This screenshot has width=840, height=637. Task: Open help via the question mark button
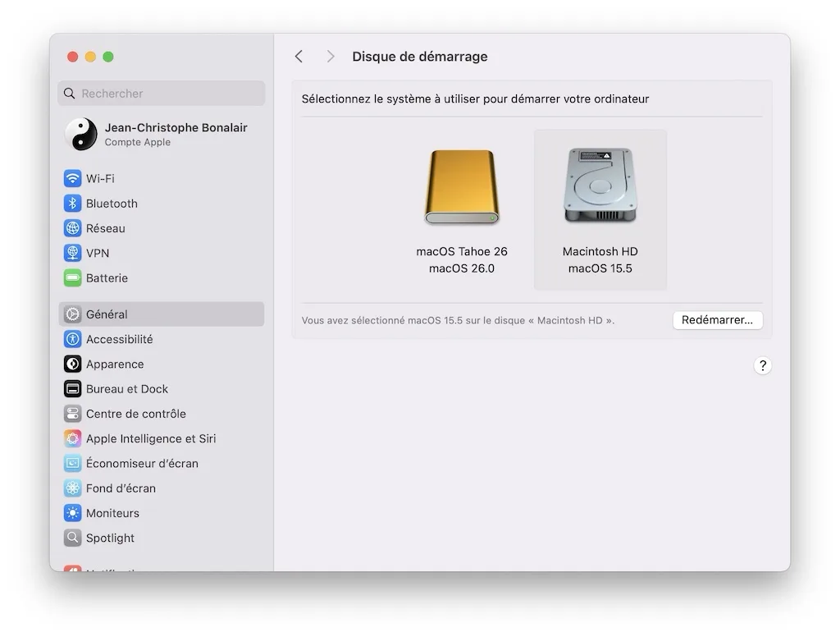763,365
